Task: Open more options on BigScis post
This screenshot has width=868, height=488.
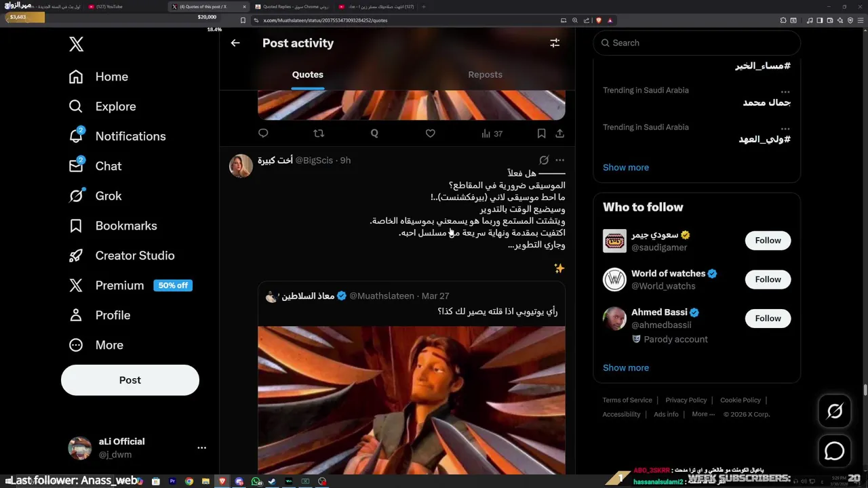Action: pyautogui.click(x=559, y=161)
